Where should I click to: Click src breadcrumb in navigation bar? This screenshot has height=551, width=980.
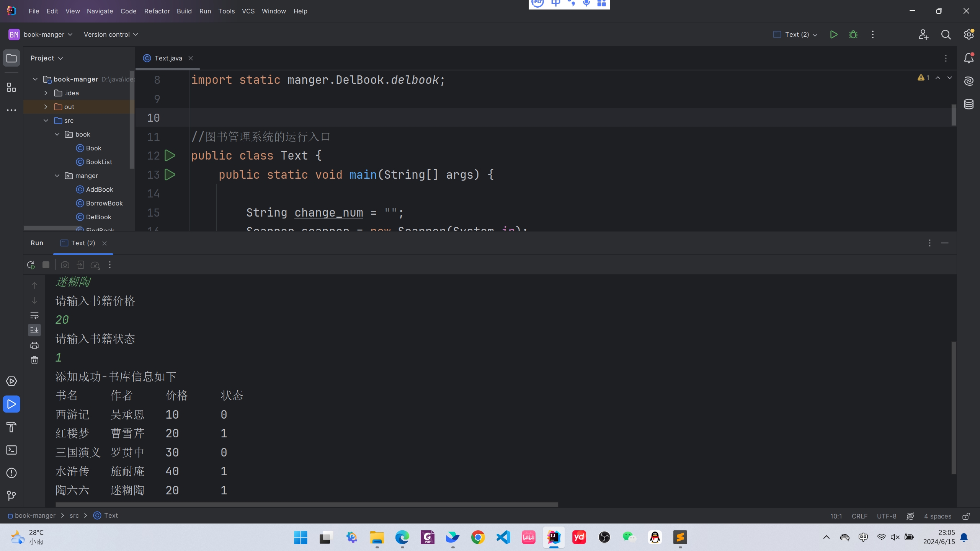coord(74,515)
